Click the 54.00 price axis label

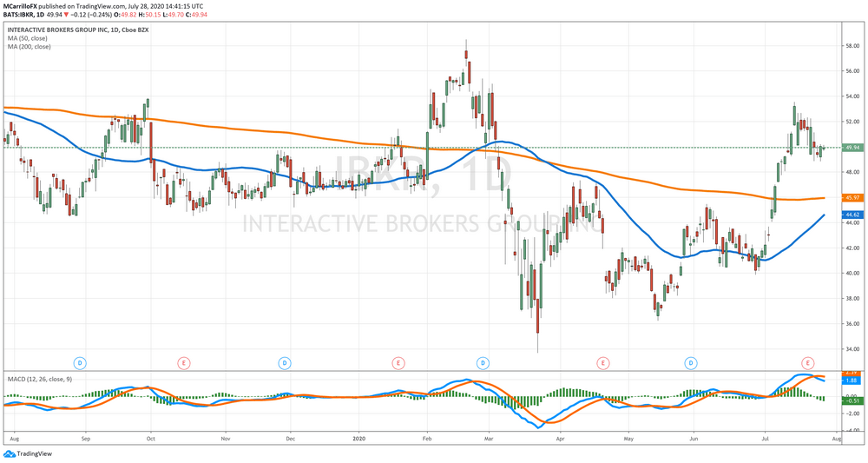(852, 96)
